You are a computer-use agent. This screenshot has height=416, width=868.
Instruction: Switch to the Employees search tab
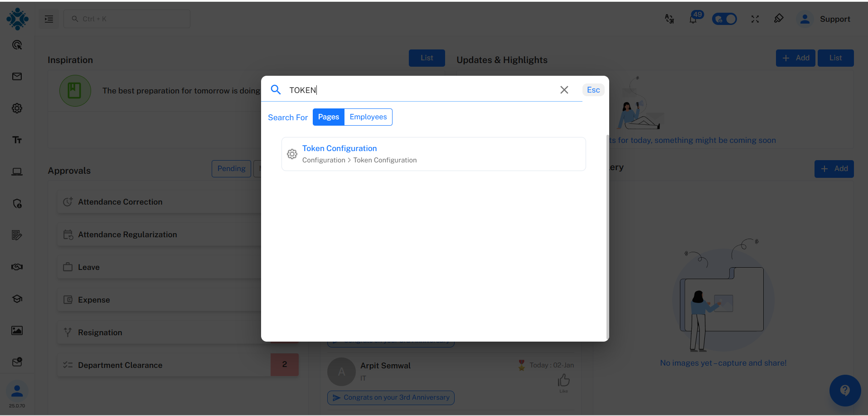pos(368,117)
